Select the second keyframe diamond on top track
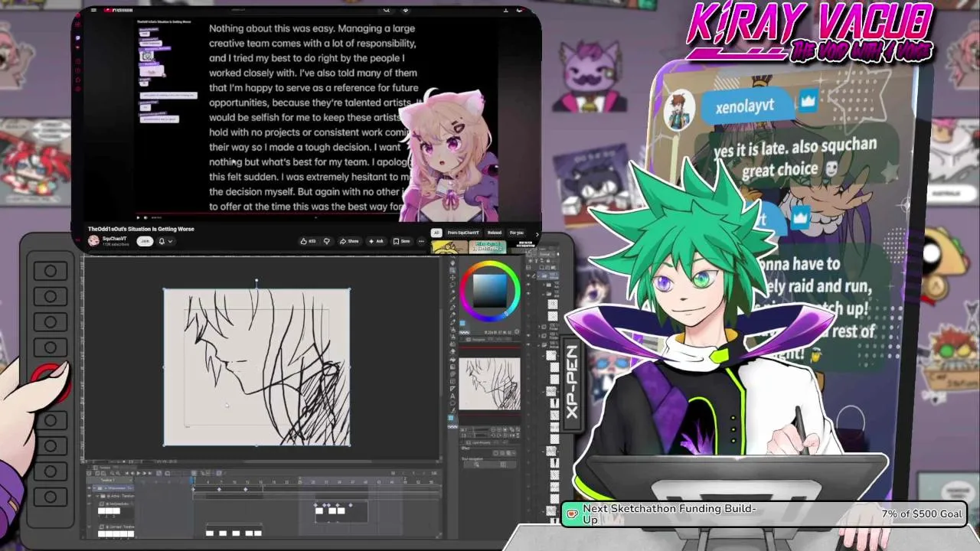The image size is (980, 551). 219,489
